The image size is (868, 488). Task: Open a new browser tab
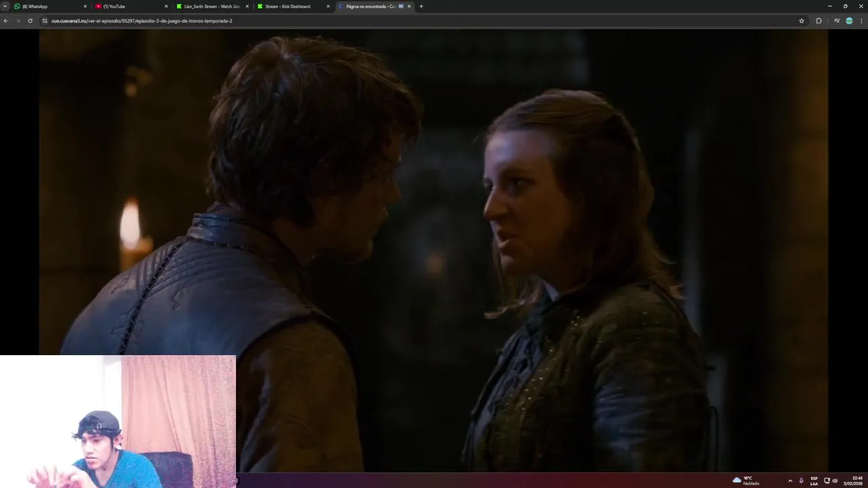(421, 6)
